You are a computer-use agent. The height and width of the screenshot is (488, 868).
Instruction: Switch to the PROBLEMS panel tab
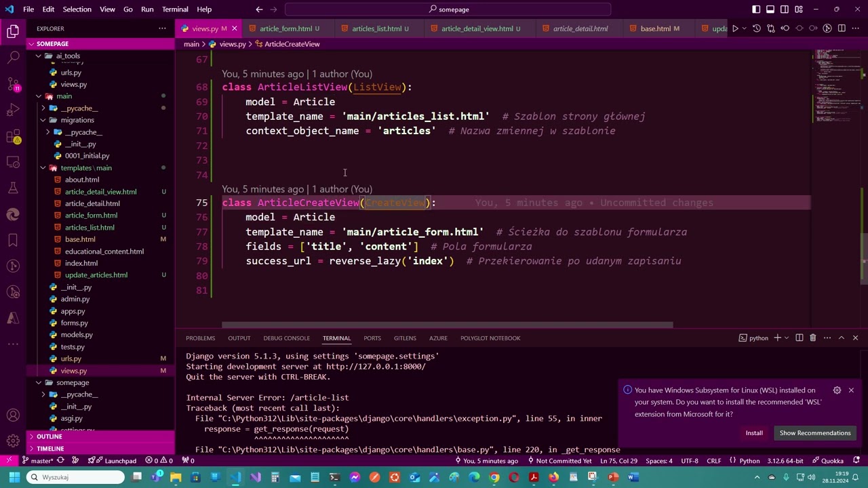pos(200,338)
